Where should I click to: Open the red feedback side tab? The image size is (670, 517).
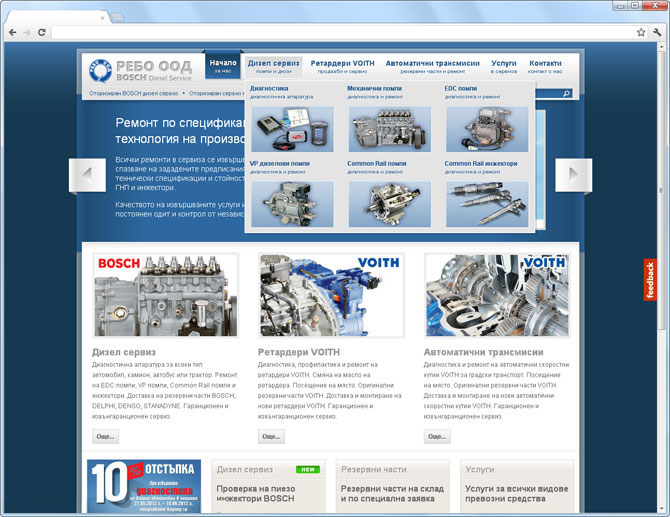click(650, 280)
